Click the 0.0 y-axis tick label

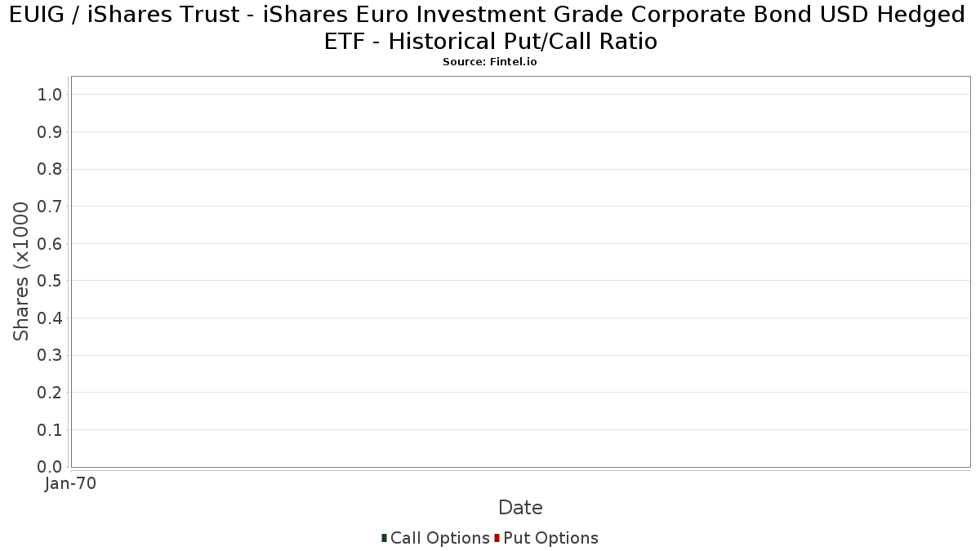(x=50, y=467)
